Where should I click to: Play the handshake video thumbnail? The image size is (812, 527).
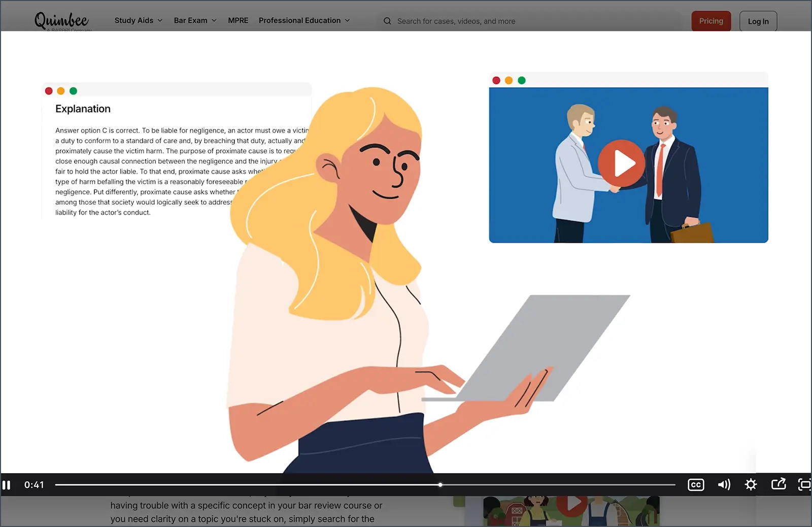[x=621, y=163]
